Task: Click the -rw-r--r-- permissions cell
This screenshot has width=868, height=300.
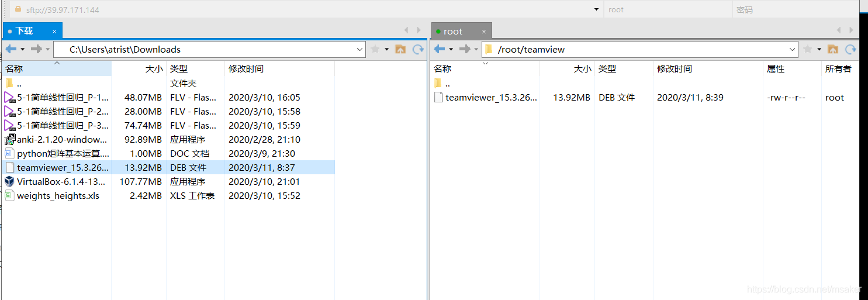Action: click(x=786, y=98)
